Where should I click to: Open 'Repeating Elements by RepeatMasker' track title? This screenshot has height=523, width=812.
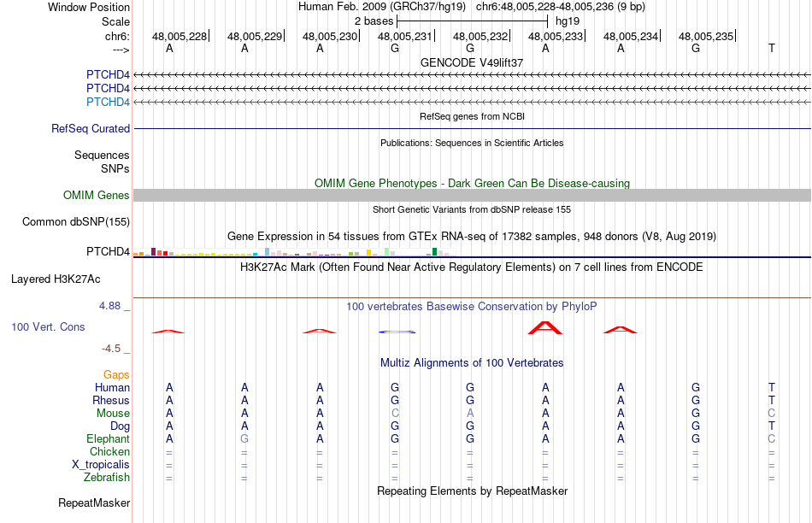472,491
